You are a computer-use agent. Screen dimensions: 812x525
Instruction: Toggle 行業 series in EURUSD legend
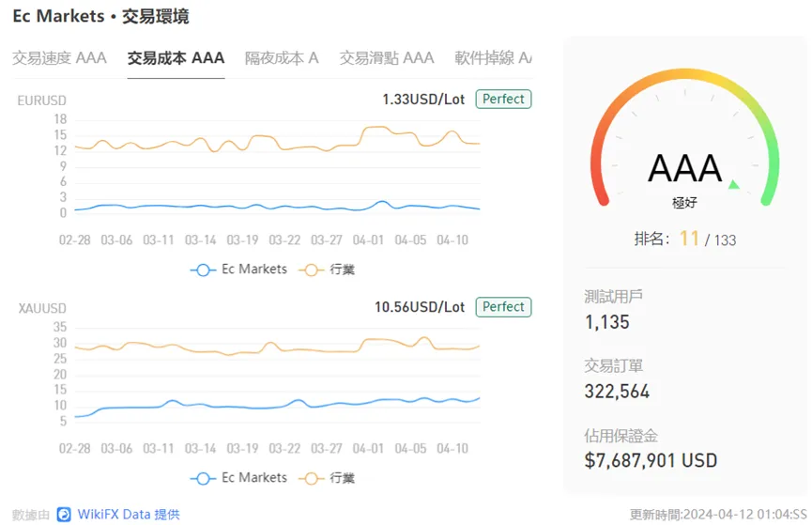tap(327, 270)
